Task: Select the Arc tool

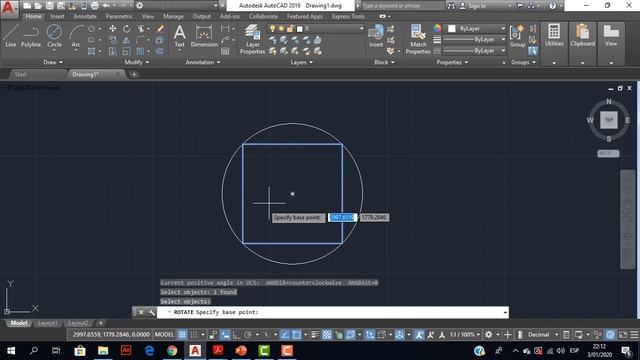Action: pyautogui.click(x=76, y=36)
